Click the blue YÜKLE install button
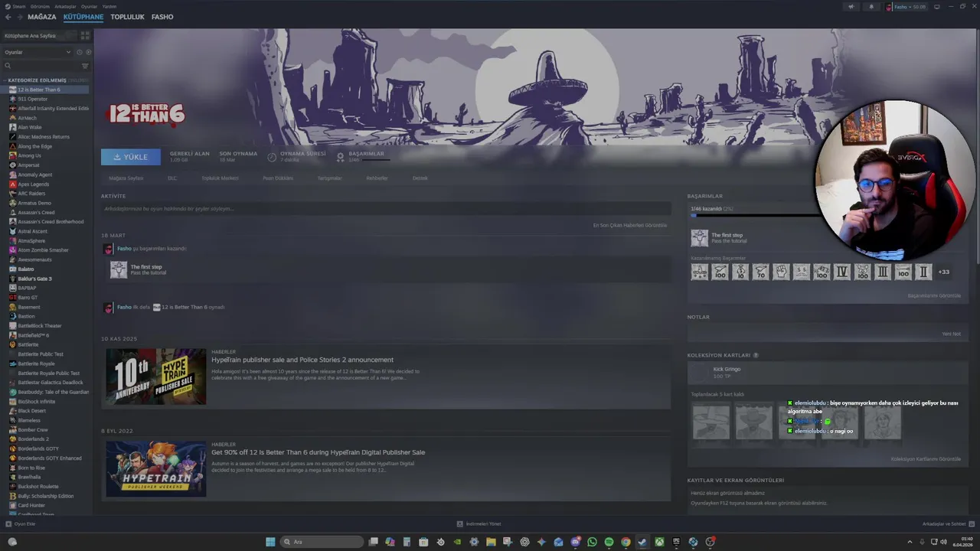The image size is (980, 551). pyautogui.click(x=131, y=157)
